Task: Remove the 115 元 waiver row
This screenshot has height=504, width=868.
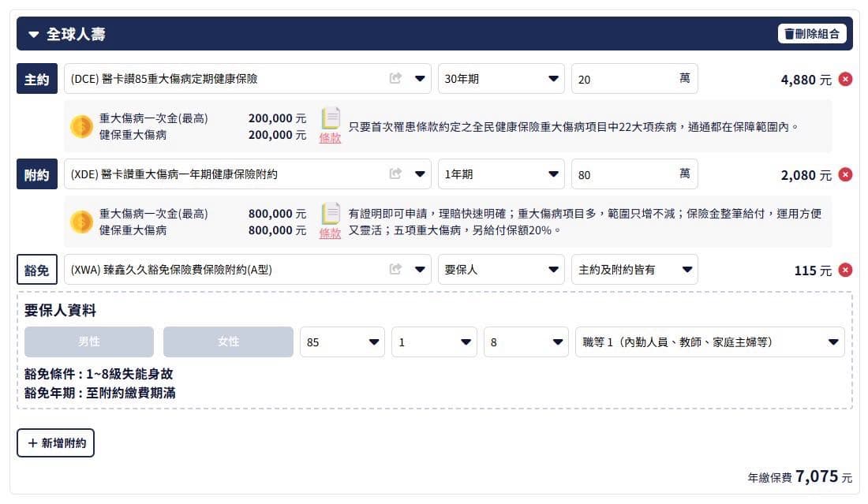Action: tap(845, 270)
